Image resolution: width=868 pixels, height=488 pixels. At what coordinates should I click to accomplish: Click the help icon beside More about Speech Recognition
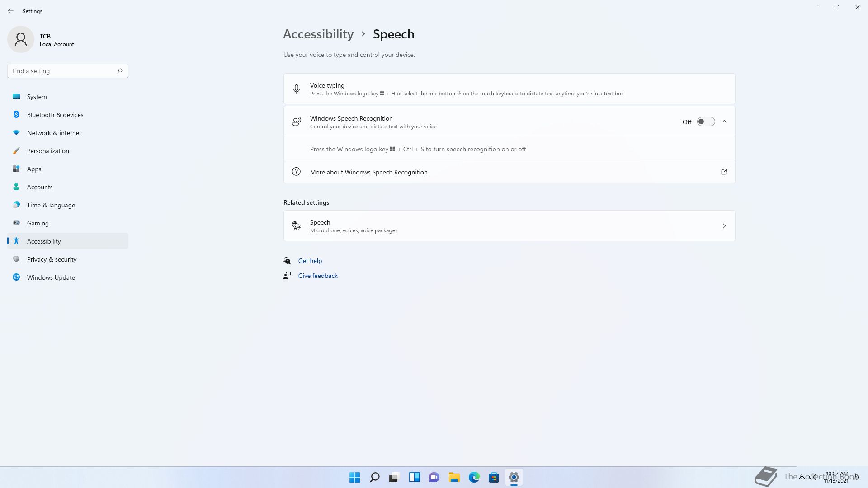(296, 172)
